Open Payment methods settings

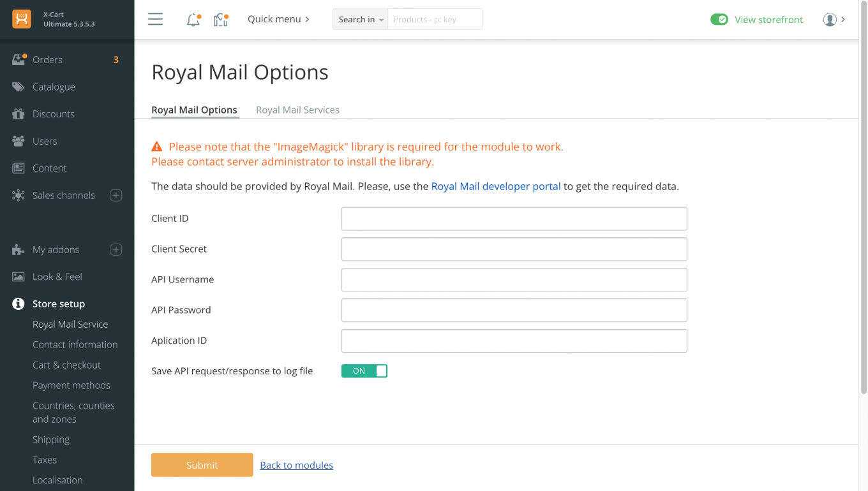point(71,385)
